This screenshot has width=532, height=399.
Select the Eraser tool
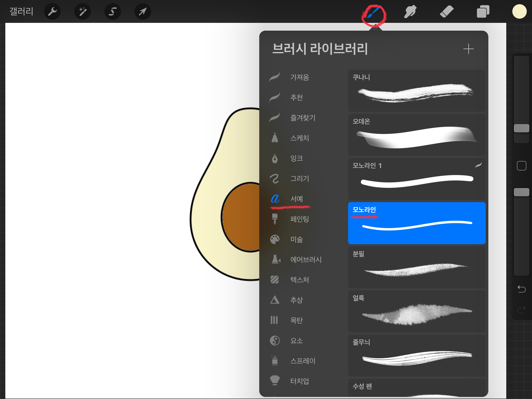[447, 11]
